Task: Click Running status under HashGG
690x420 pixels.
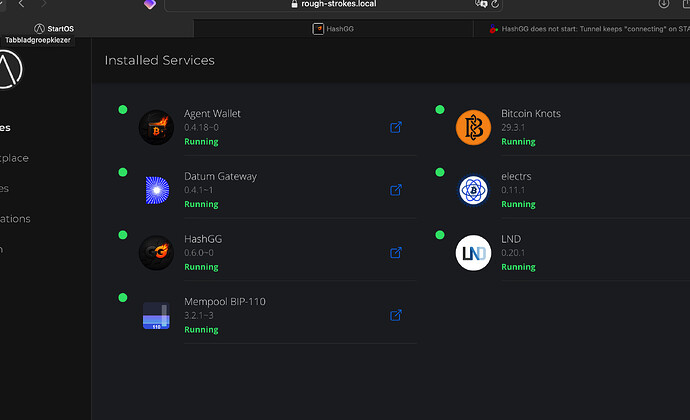Action: tap(201, 267)
